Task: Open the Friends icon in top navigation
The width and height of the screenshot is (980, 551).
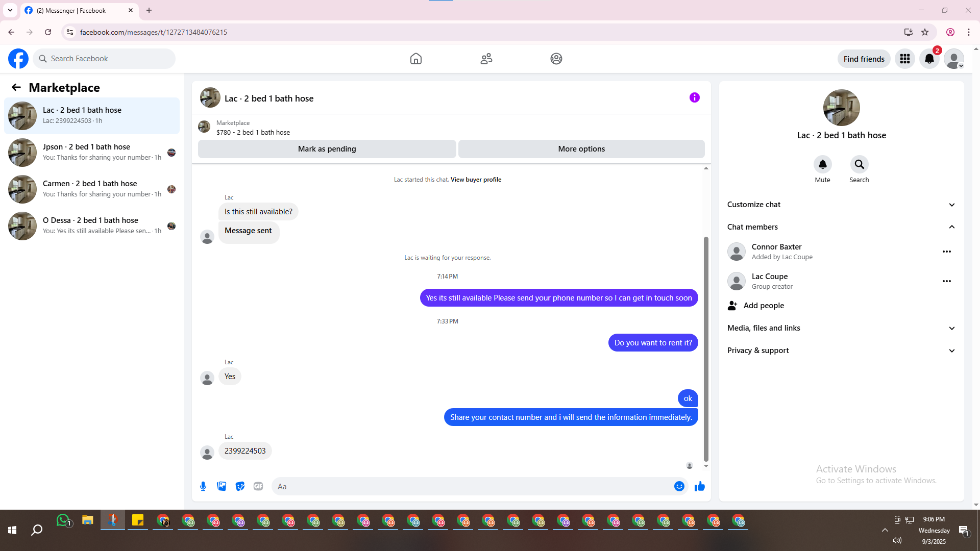Action: (486, 59)
